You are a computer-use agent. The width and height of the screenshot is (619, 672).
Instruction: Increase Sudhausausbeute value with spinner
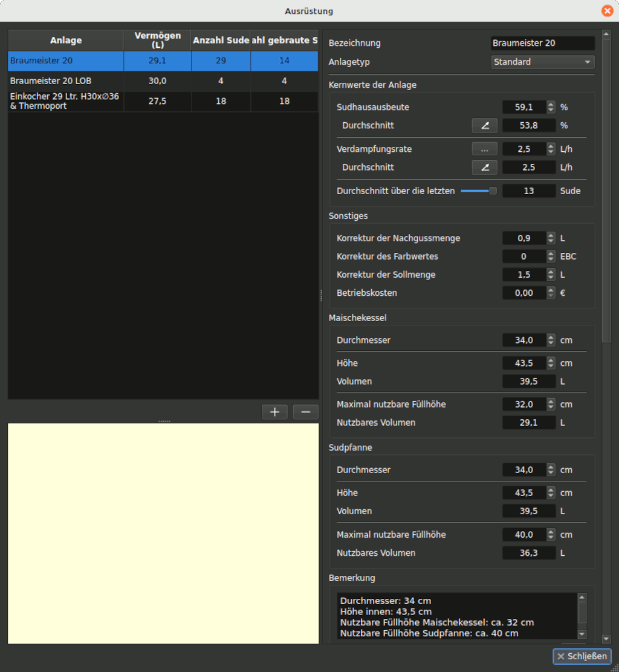click(551, 105)
